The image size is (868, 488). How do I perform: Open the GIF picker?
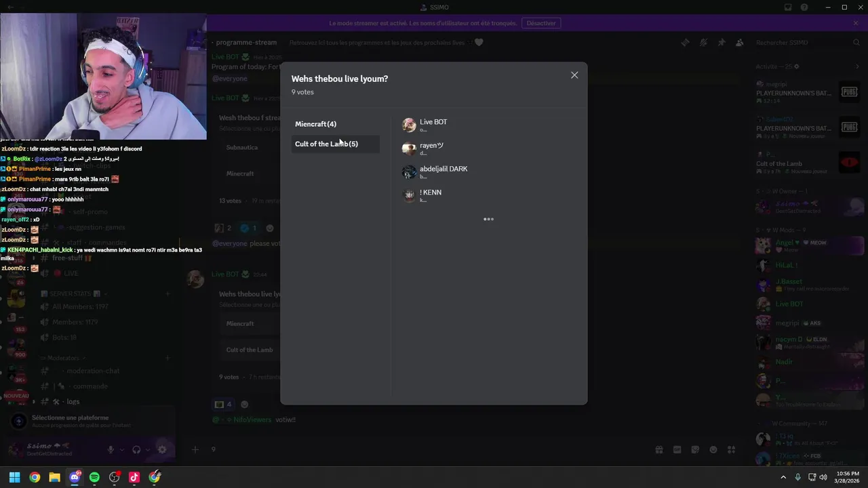click(677, 449)
